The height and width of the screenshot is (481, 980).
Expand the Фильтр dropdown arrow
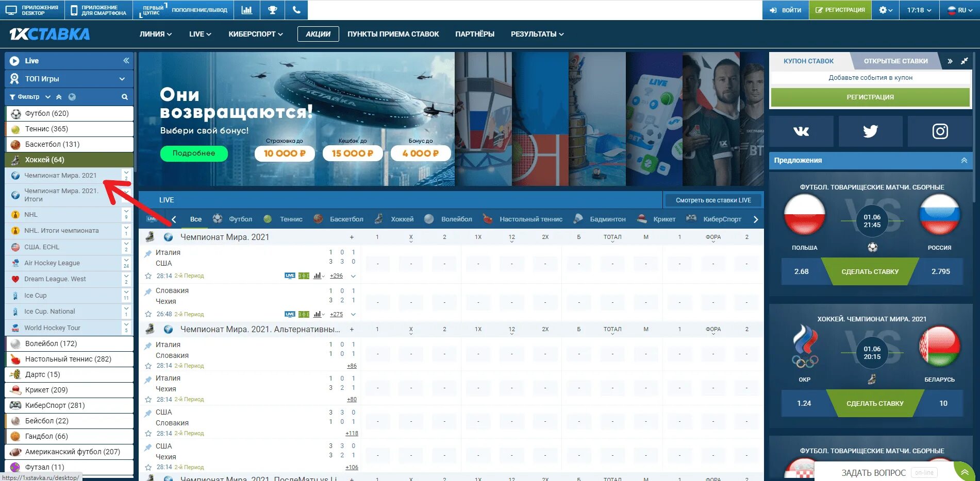pos(47,97)
